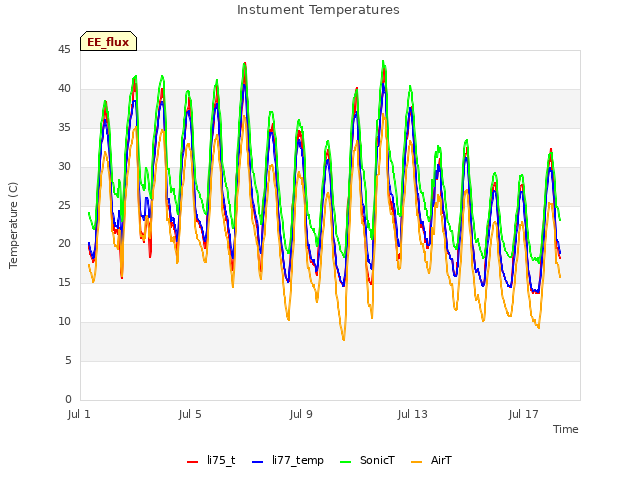The height and width of the screenshot is (480, 640).
Task: Click the 25 y-axis tick label
Action: pos(64,205)
